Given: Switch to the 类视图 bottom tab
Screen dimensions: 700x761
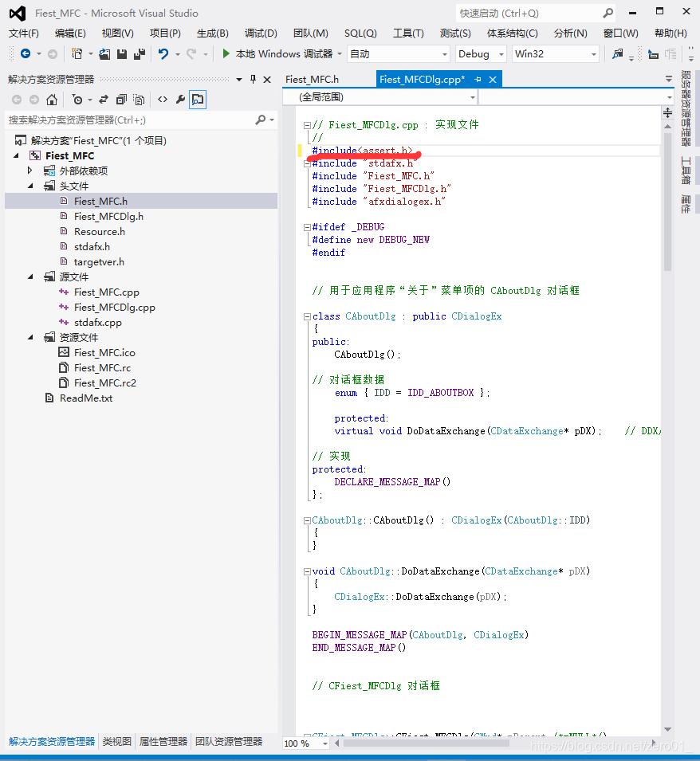Looking at the screenshot, I should point(117,742).
